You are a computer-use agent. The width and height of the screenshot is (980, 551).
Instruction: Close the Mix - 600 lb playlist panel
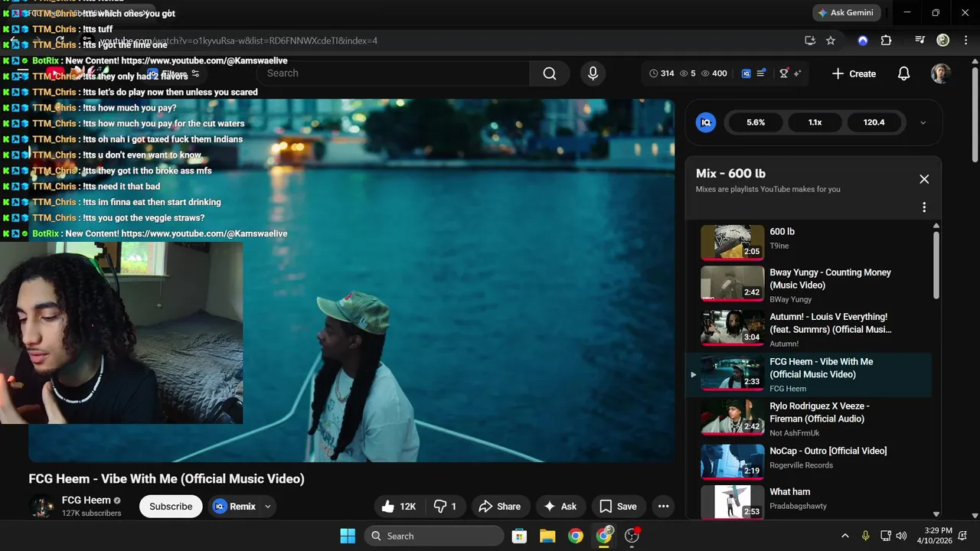[924, 179]
